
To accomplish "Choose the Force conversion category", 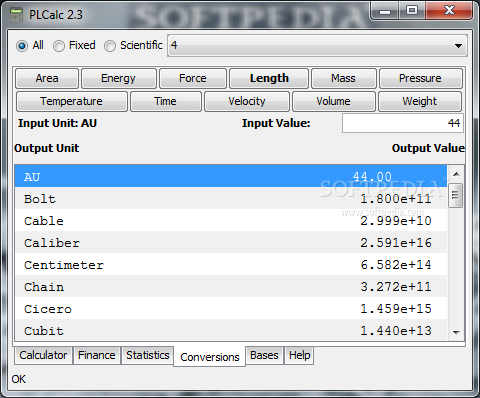I will click(193, 78).
